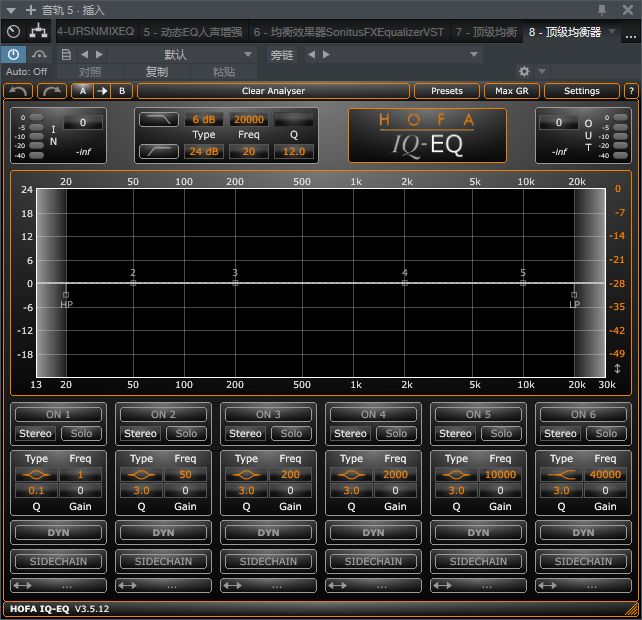Click the band 6 shelf type icon
This screenshot has width=642, height=620.
pyautogui.click(x=561, y=475)
